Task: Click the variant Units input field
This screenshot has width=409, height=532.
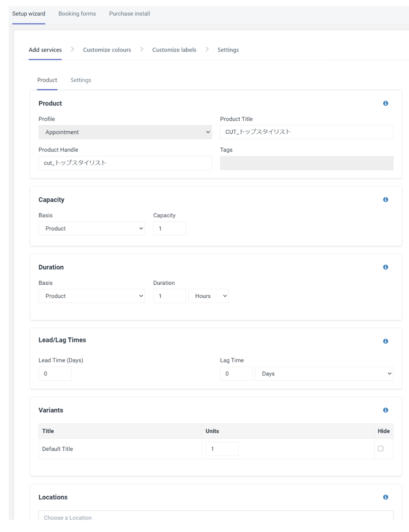Action: (x=222, y=449)
